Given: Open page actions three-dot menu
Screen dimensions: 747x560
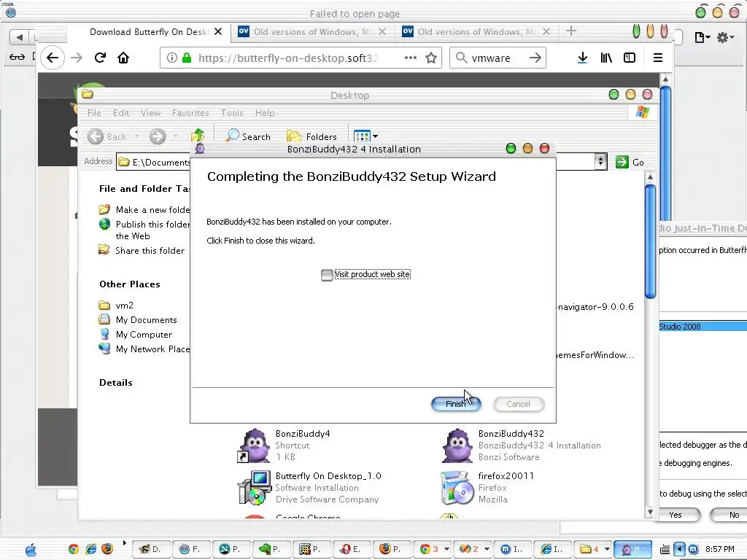Looking at the screenshot, I should click(410, 58).
